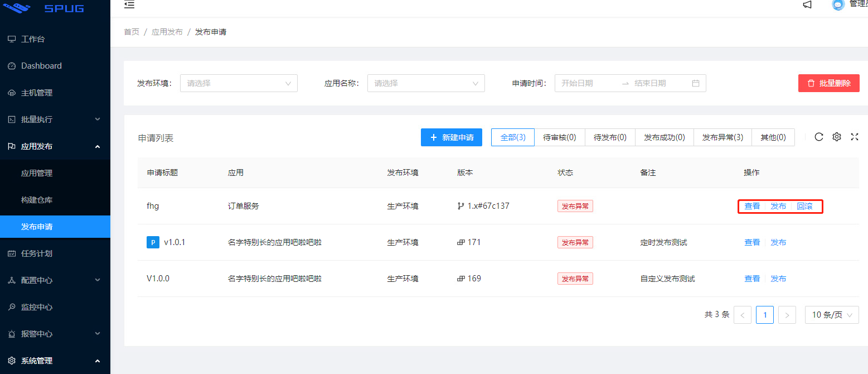
Task: Click the next page arrow
Action: [x=787, y=315]
